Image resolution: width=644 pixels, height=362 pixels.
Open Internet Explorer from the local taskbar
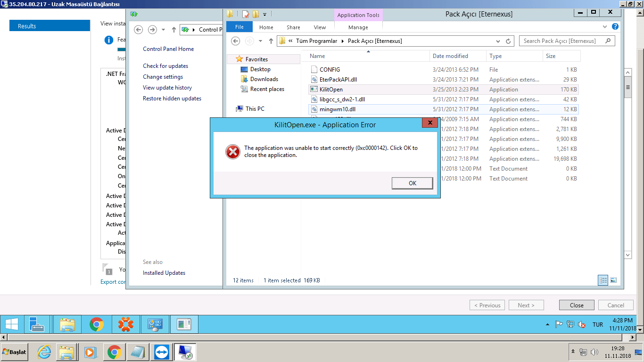(44, 353)
